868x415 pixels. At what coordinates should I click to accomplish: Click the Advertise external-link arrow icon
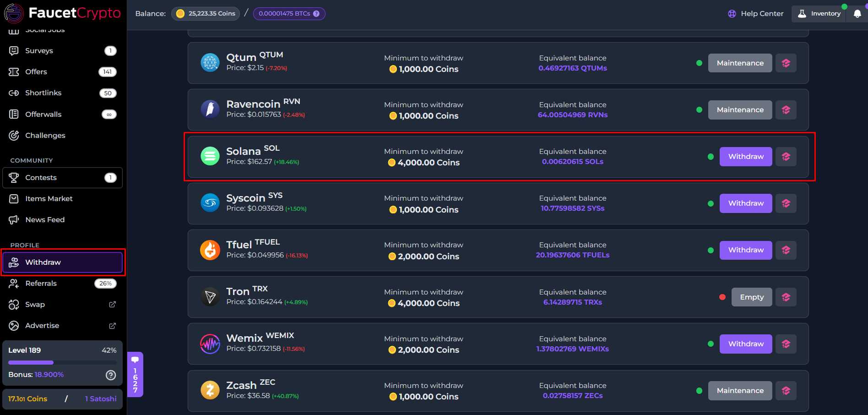point(112,326)
